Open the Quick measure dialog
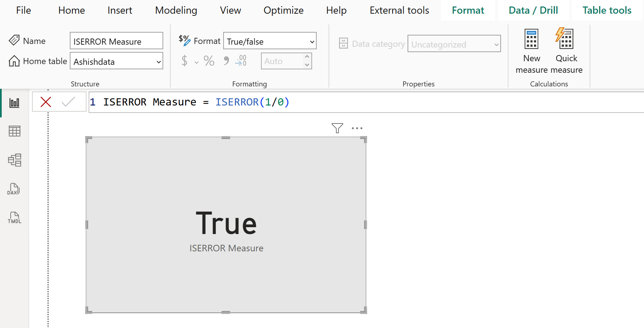The image size is (644, 328). tap(566, 50)
